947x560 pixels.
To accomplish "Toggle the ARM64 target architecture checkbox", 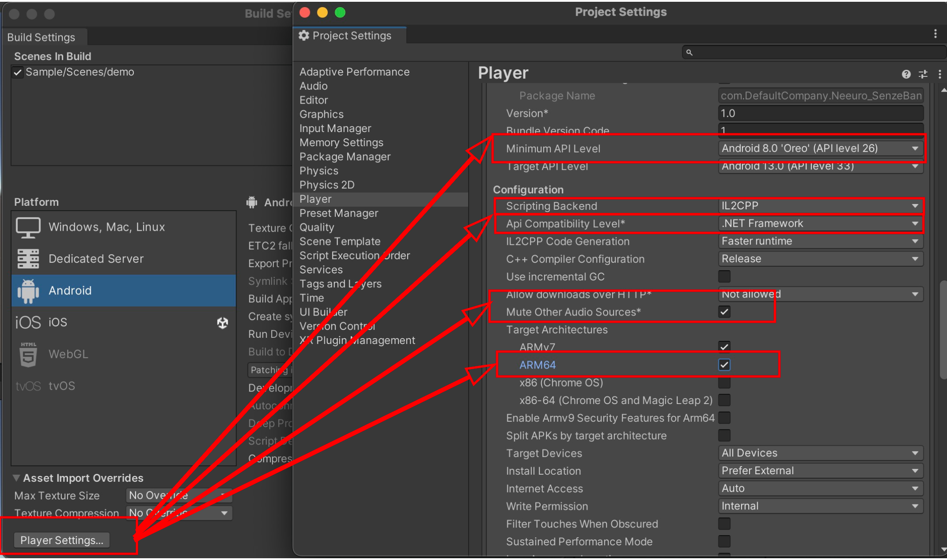I will 724,364.
